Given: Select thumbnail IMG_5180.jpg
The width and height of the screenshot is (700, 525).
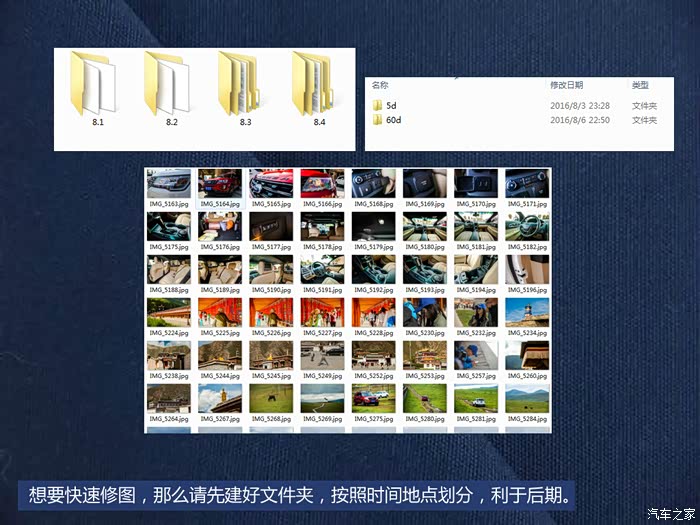Looking at the screenshot, I should pos(425,226).
